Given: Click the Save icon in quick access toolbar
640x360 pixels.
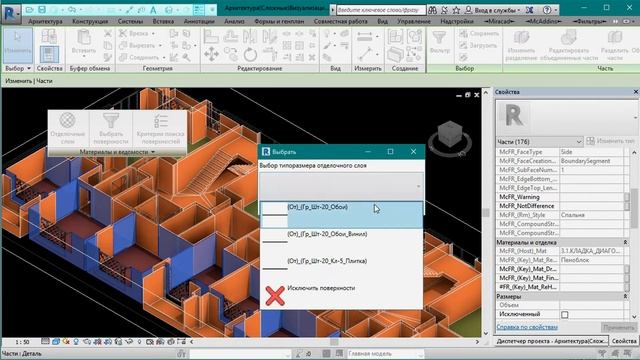Looking at the screenshot, I should tap(42, 9).
